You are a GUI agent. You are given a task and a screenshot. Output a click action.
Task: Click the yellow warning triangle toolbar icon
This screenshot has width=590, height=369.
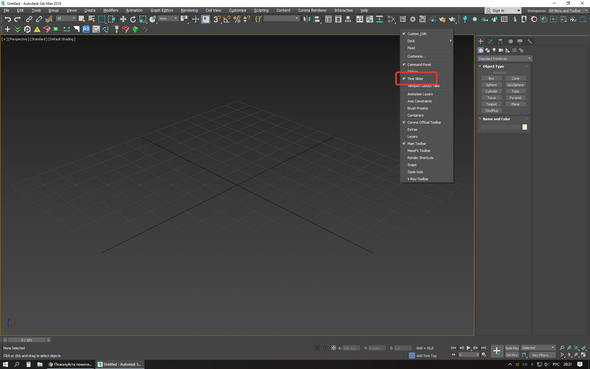37,29
